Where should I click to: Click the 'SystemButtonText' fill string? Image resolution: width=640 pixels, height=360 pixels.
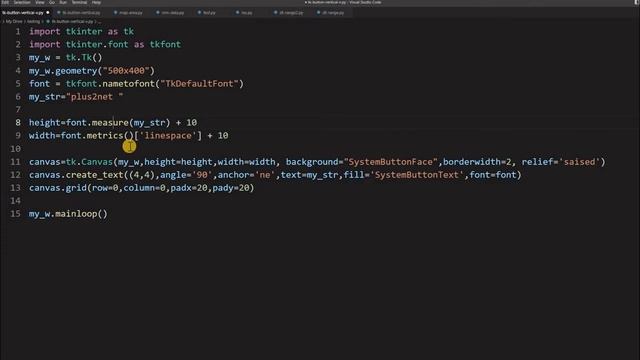point(417,175)
